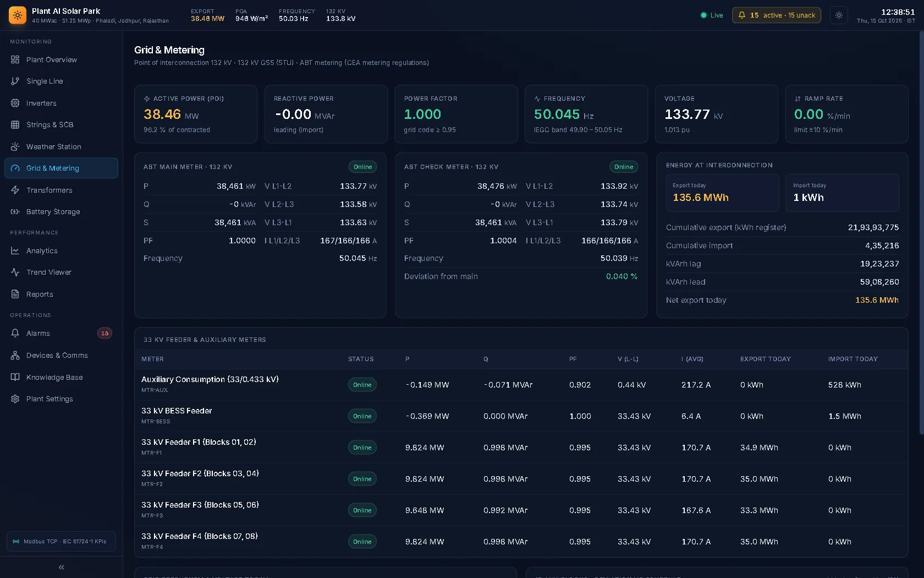Click the Deviation from main 0.040 % value
Image resolution: width=924 pixels, height=578 pixels.
tap(621, 276)
